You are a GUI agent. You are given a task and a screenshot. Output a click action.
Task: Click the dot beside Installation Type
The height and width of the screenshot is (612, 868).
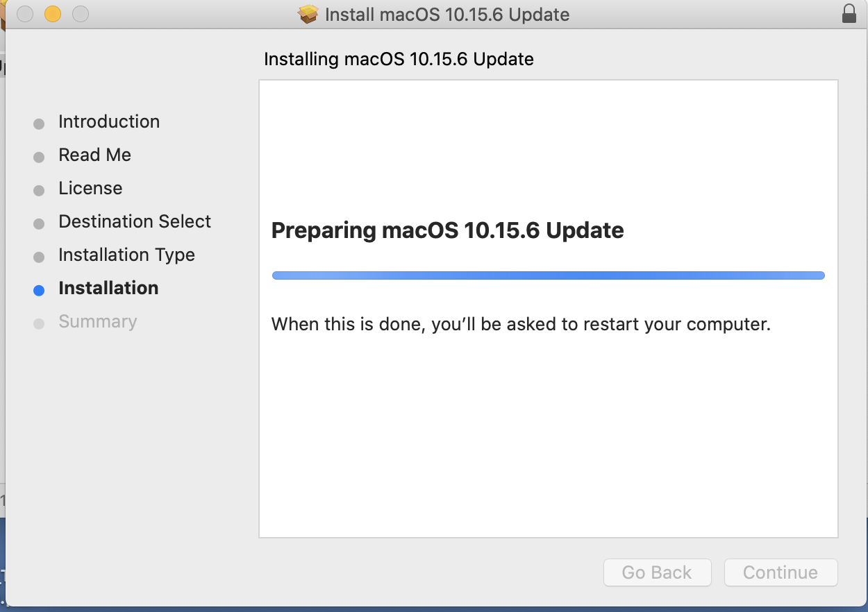coord(38,256)
